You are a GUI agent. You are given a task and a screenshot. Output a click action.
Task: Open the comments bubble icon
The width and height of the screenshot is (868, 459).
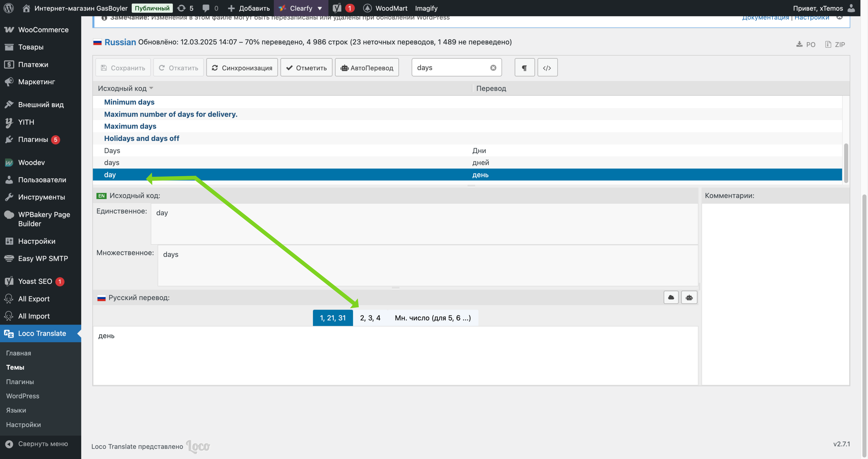(x=206, y=8)
